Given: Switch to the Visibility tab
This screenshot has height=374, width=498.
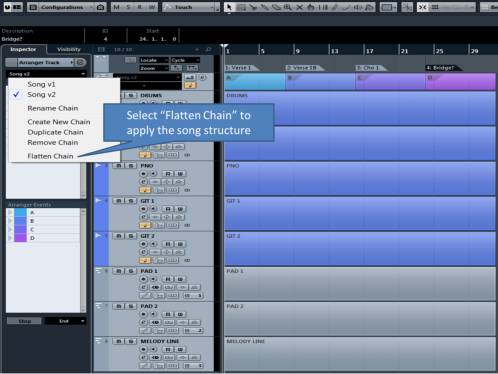Looking at the screenshot, I should (x=69, y=49).
